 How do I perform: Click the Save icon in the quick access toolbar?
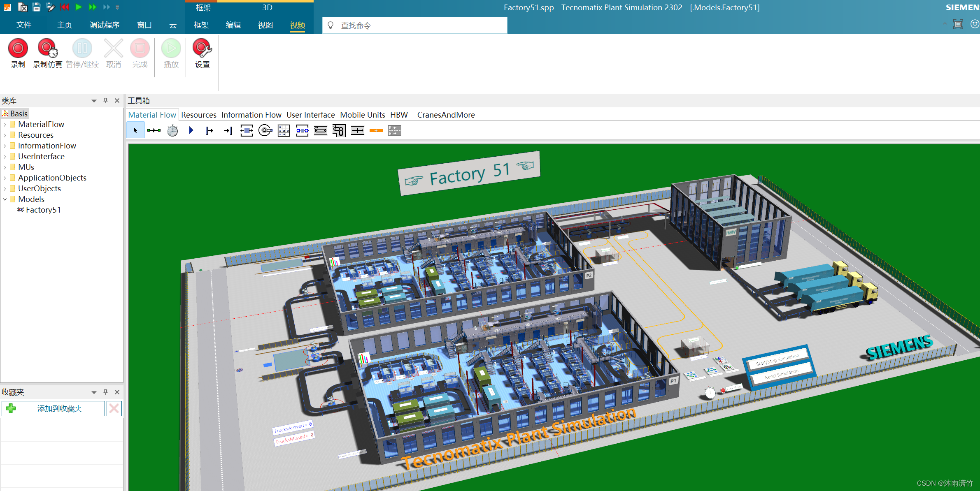[x=37, y=7]
